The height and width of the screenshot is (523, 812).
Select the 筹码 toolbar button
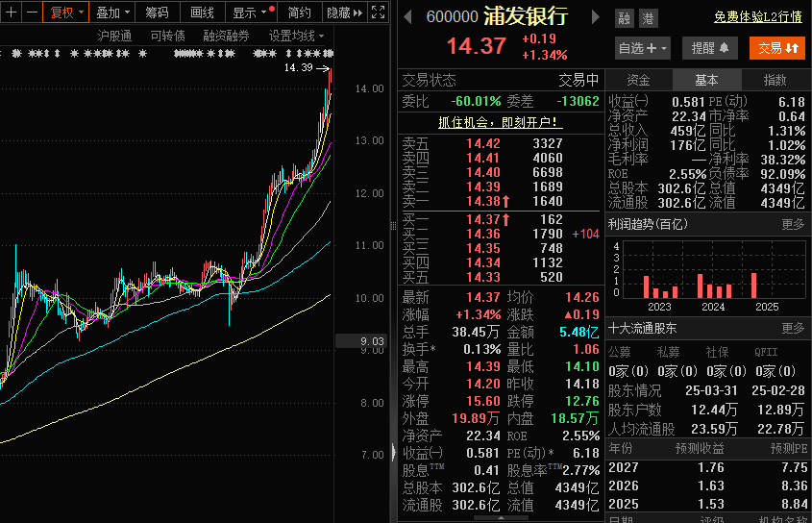[x=157, y=12]
